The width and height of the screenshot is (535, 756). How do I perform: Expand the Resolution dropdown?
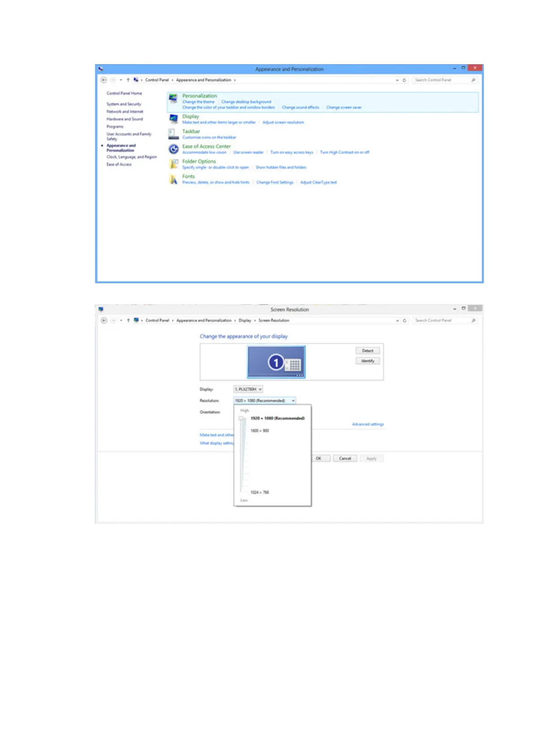265,400
